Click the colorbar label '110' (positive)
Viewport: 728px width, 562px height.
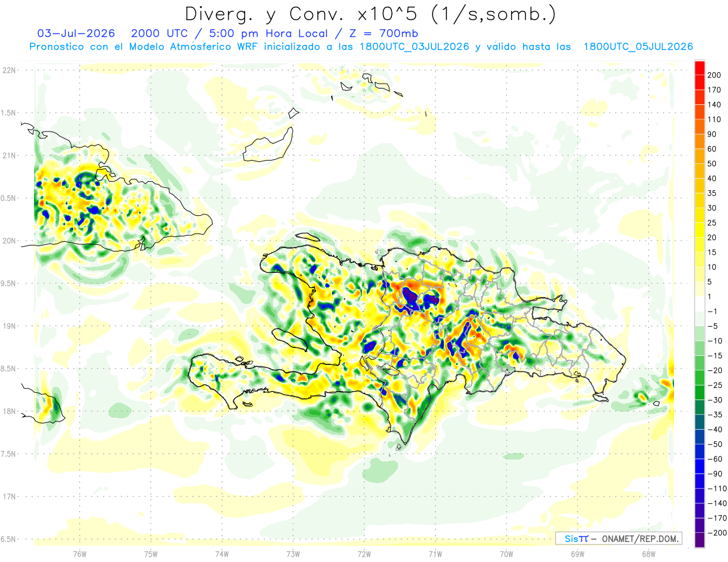(x=714, y=119)
